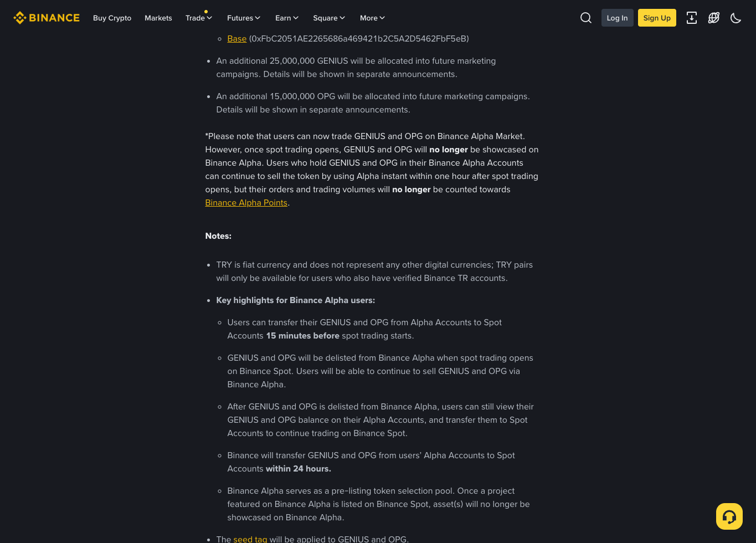
Task: Expand the Trade dropdown menu
Action: (199, 18)
